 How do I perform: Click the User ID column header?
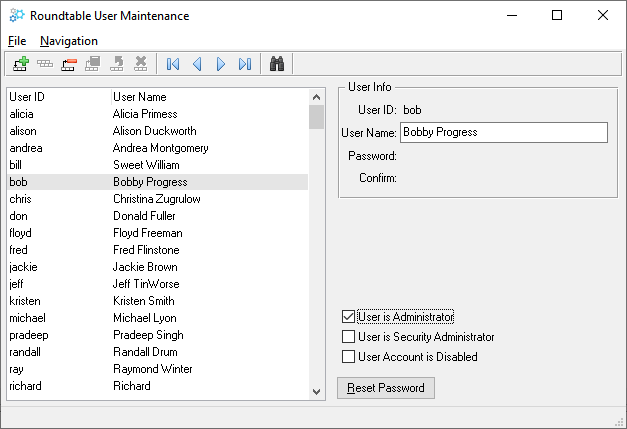tap(59, 97)
